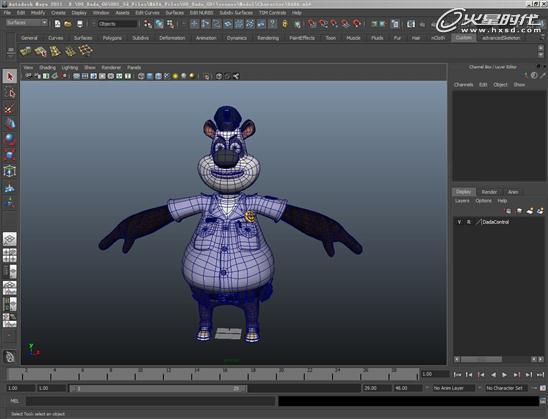The width and height of the screenshot is (548, 419).
Task: Choose the Paint Selection brush tool
Action: pyautogui.click(x=10, y=109)
